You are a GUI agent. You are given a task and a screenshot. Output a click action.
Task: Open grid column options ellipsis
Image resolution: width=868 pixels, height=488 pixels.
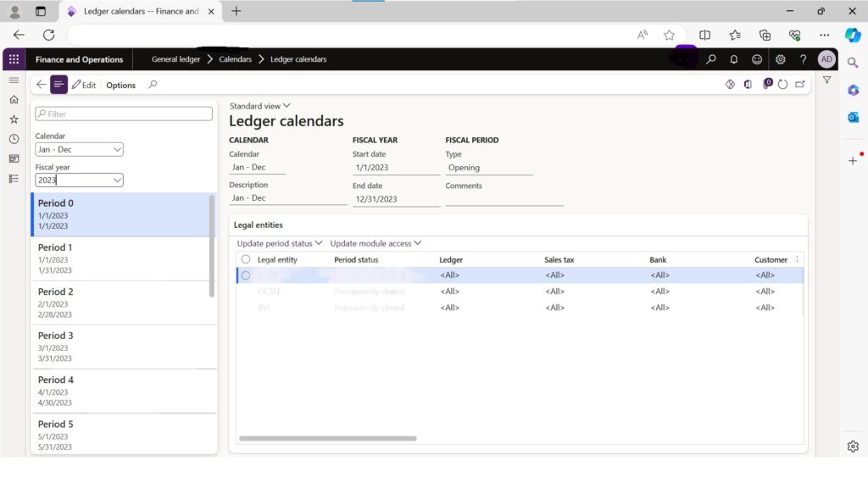coord(797,259)
